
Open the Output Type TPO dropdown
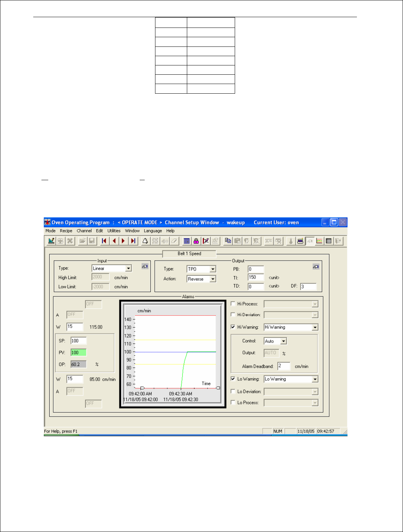coord(213,269)
